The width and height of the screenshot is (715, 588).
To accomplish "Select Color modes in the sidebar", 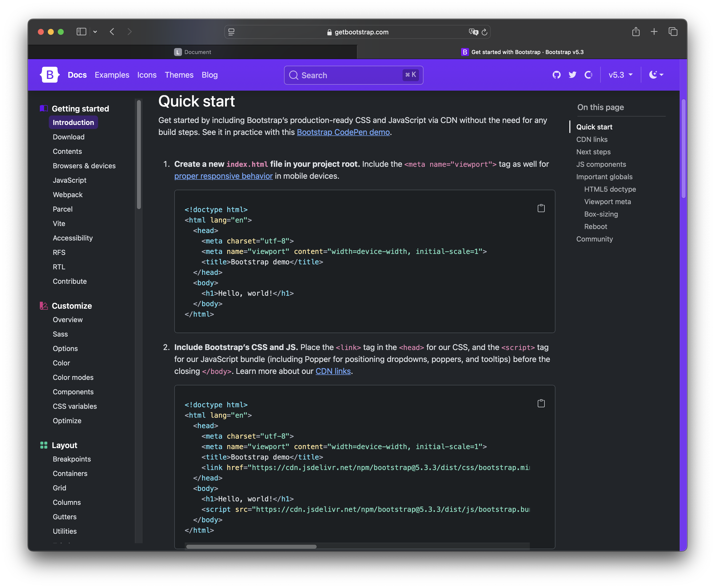I will (73, 377).
